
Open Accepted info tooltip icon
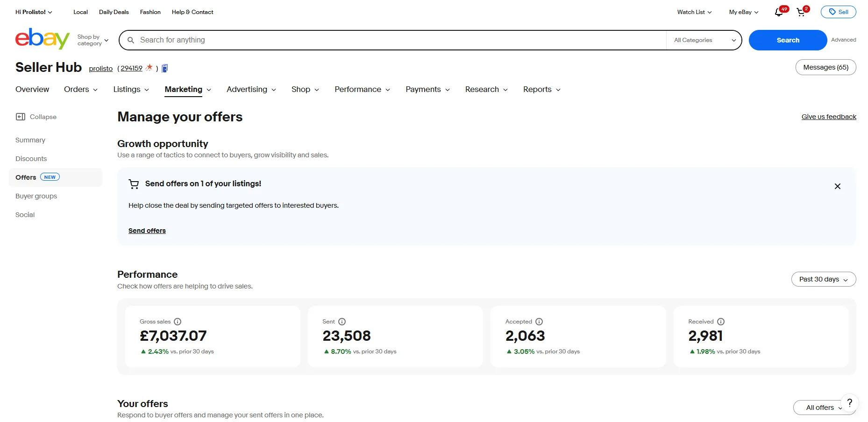pyautogui.click(x=539, y=322)
